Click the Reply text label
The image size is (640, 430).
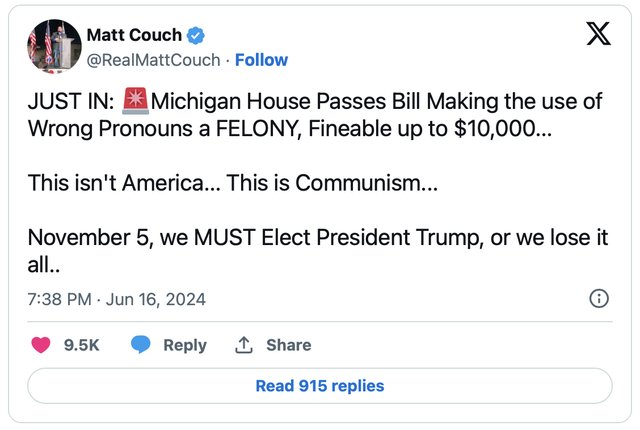pyautogui.click(x=185, y=345)
